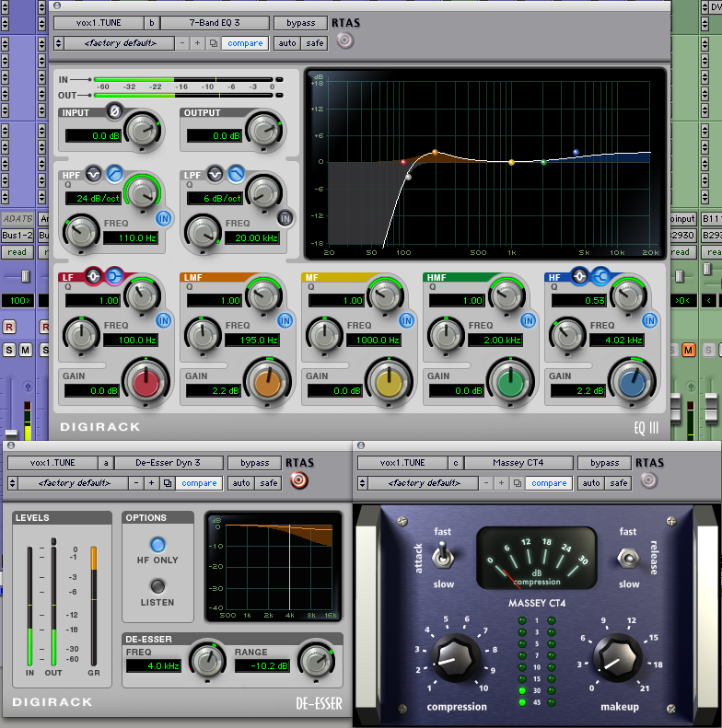Next preset plus button in De-Esser header

[151, 483]
